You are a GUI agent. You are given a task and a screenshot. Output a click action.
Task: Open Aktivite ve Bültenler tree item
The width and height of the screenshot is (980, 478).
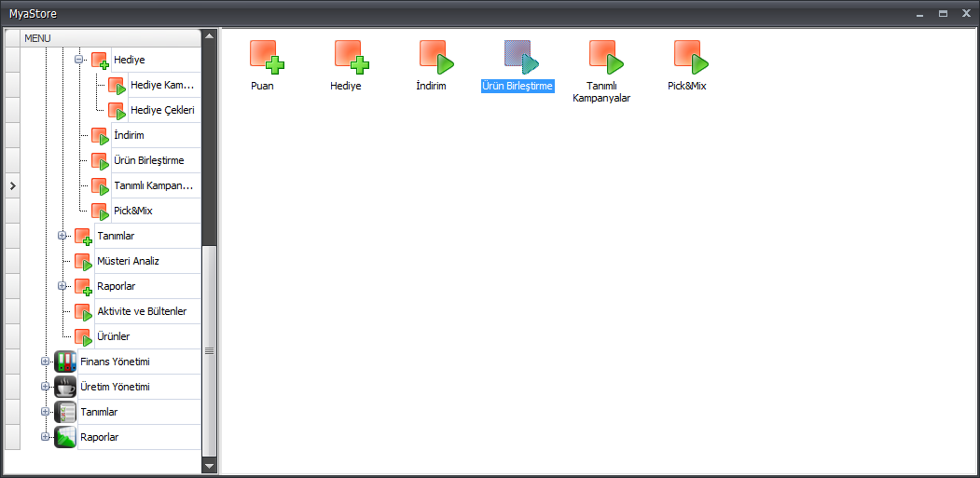tap(142, 311)
